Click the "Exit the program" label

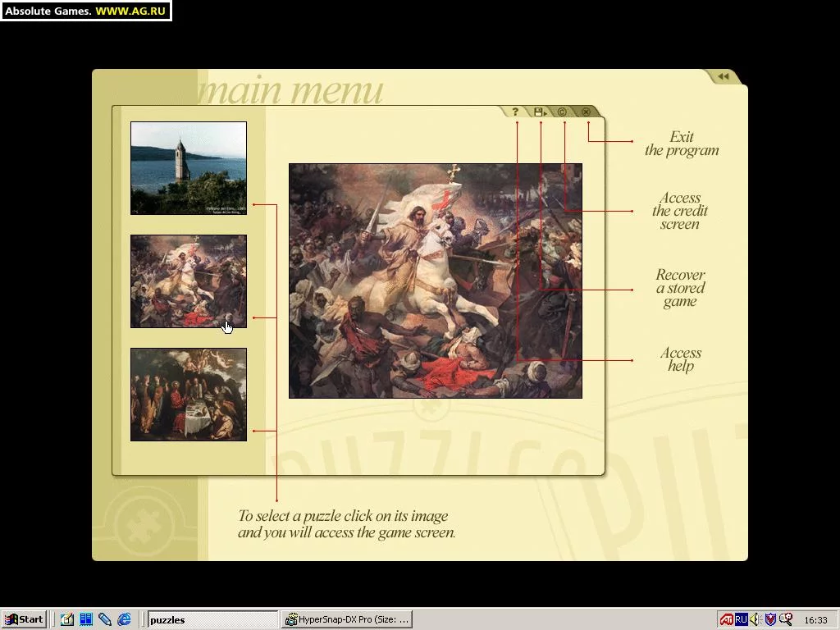(682, 144)
